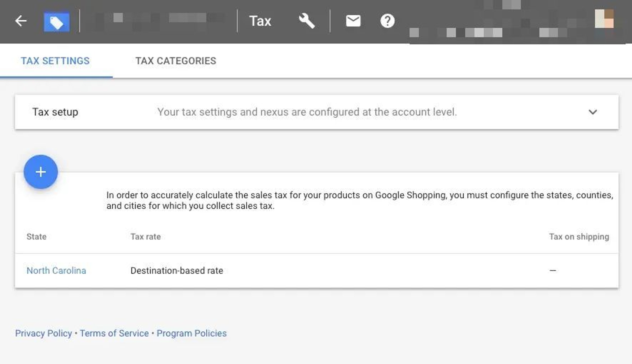Open the help question mark icon
Screen dimensions: 632x364
tap(387, 21)
